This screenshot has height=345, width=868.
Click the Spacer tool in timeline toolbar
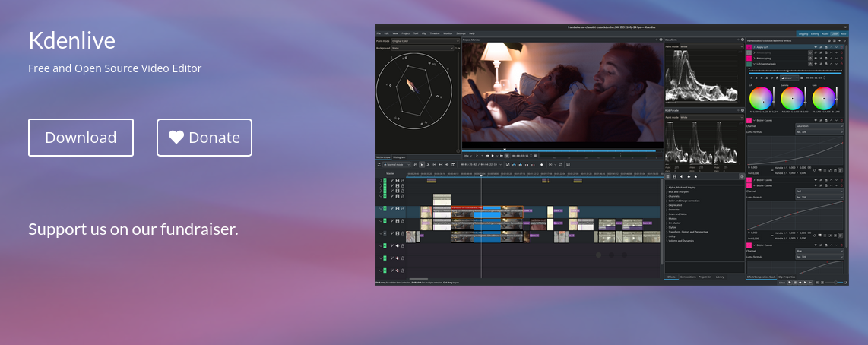click(x=434, y=164)
